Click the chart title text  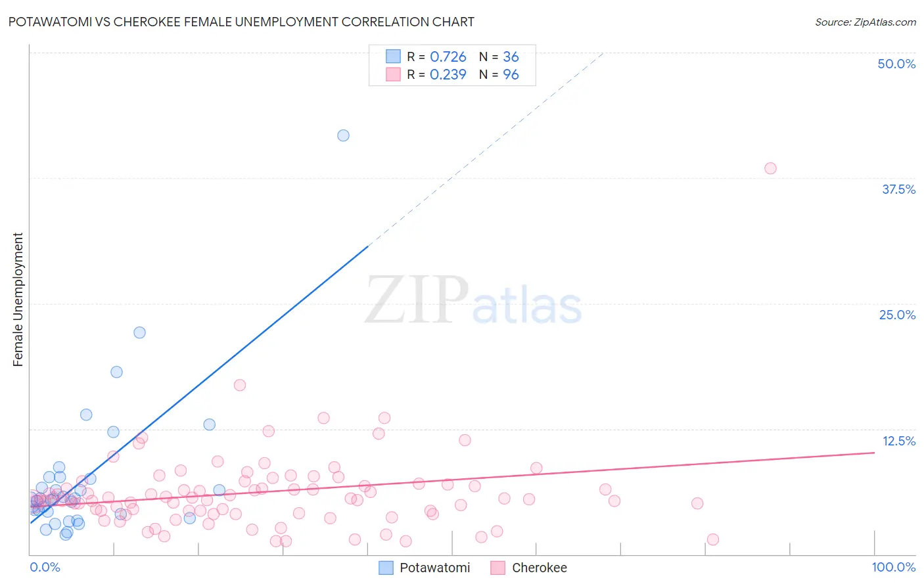[241, 22]
